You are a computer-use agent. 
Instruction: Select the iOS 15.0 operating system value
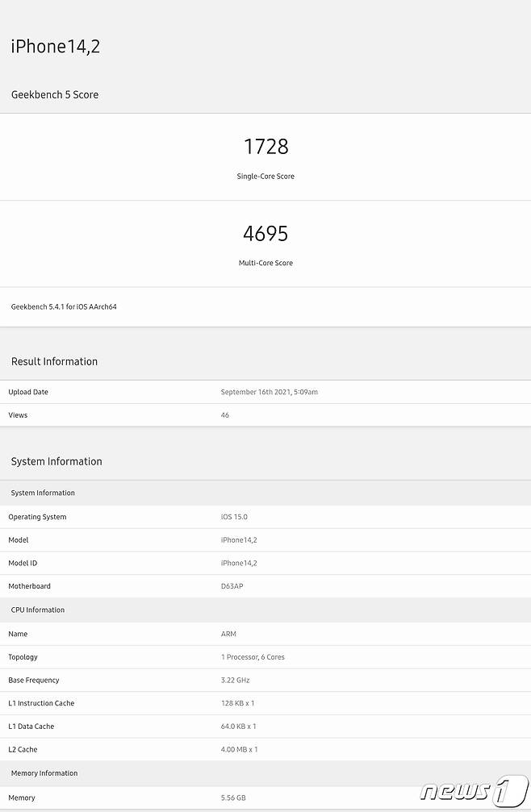pos(235,517)
